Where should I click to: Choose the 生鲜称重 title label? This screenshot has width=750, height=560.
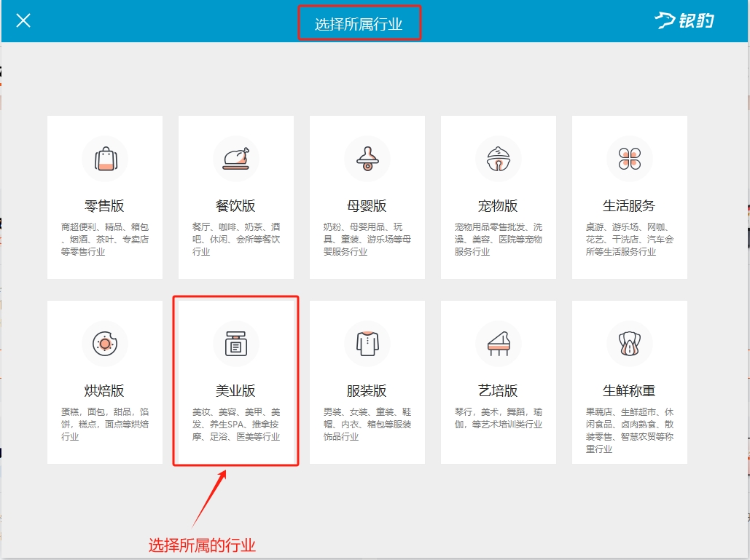pos(630,391)
